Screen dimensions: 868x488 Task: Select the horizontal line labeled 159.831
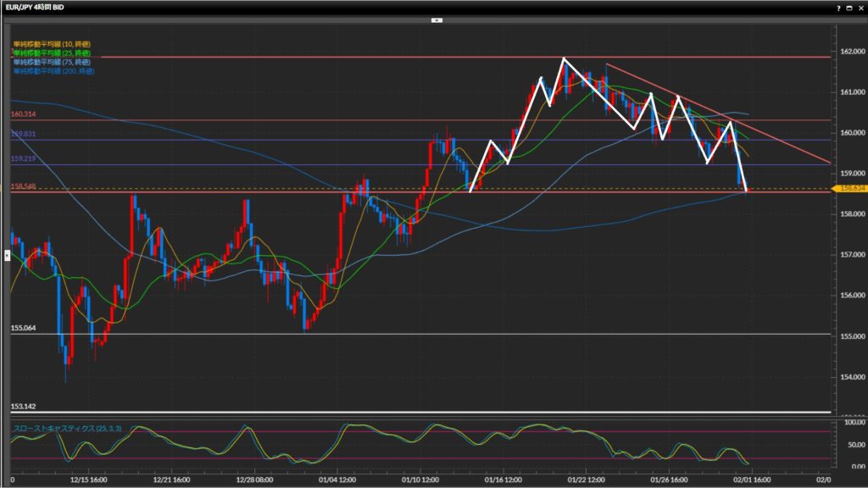(24, 135)
